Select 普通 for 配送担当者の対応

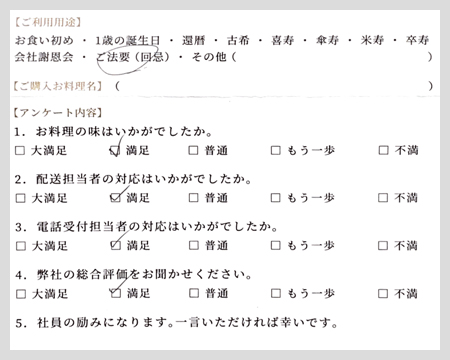(x=194, y=198)
